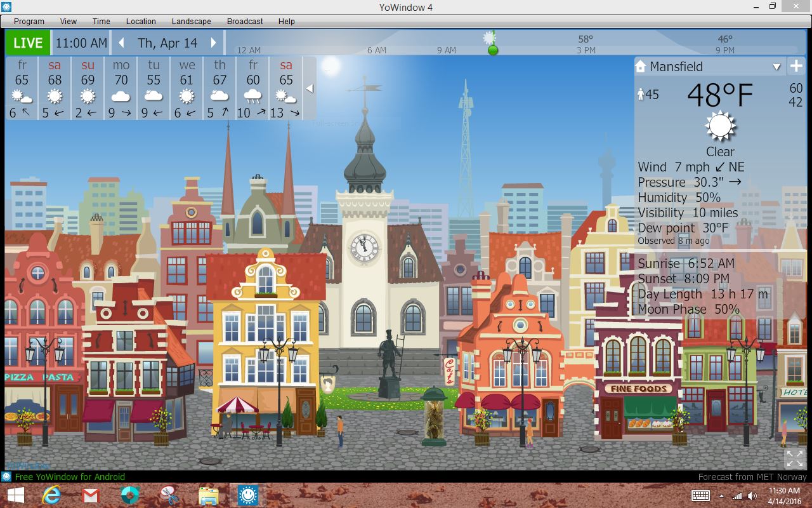Image resolution: width=812 pixels, height=508 pixels.
Task: Open the Broadcast menu
Action: pos(245,21)
